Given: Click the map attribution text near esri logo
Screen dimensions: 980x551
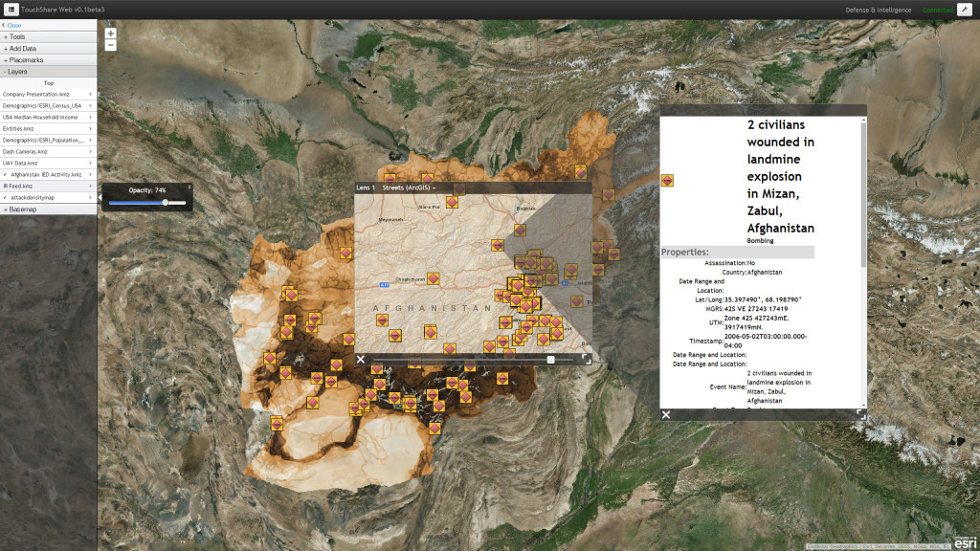Looking at the screenshot, I should [879, 546].
